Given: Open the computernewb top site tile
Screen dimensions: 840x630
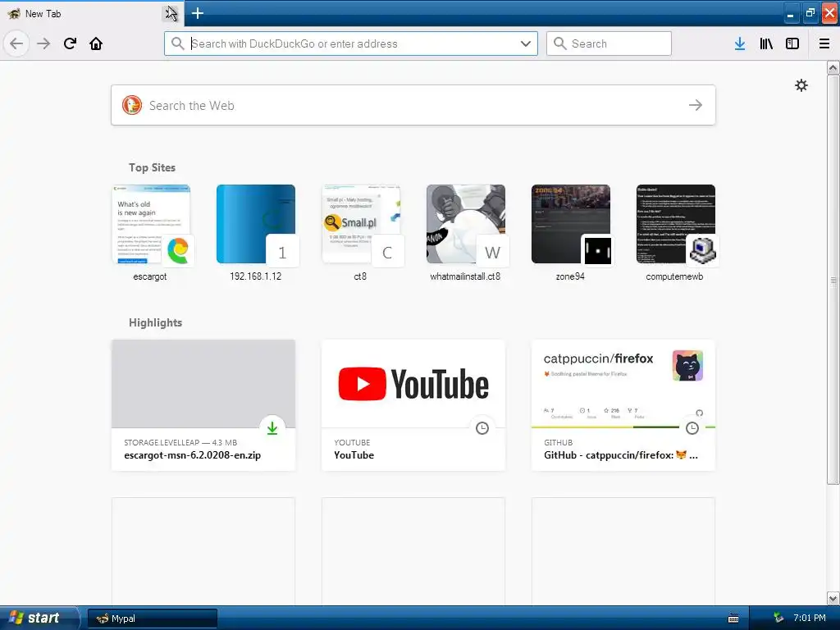Looking at the screenshot, I should coord(676,232).
